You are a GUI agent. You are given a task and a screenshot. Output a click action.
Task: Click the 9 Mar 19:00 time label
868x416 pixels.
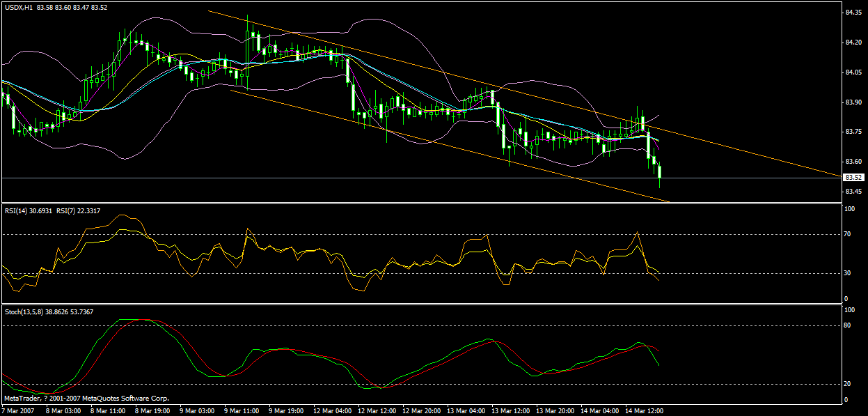click(286, 411)
